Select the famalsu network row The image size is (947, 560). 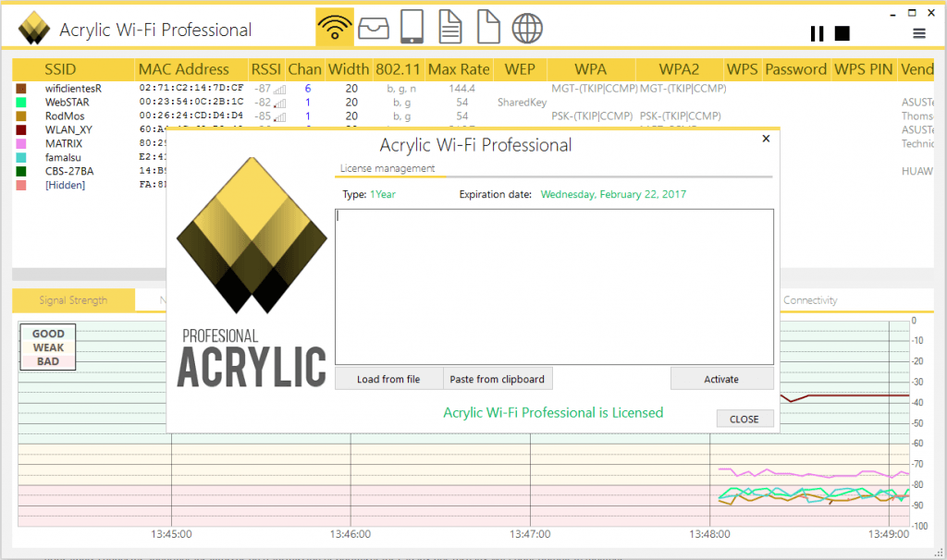[90, 157]
